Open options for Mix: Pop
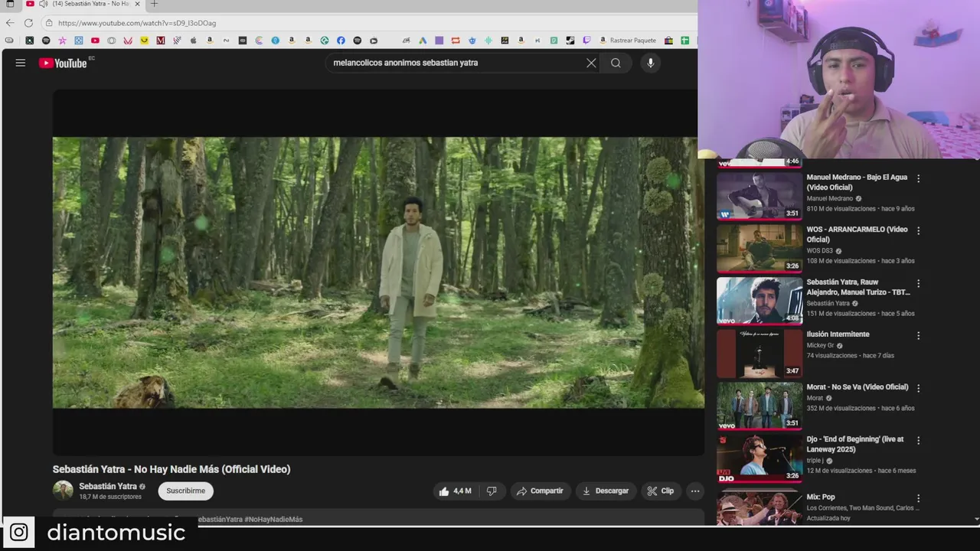980x551 pixels. click(918, 498)
